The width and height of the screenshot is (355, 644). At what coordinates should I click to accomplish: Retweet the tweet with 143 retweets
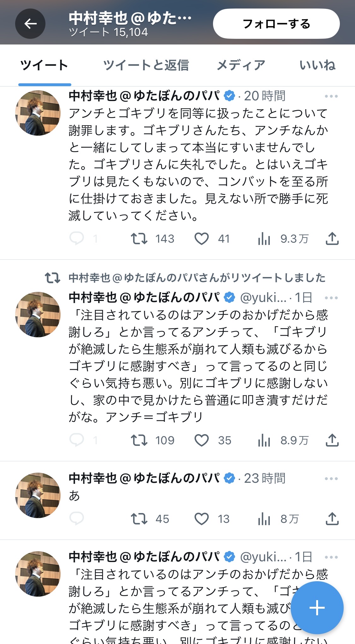click(x=139, y=239)
